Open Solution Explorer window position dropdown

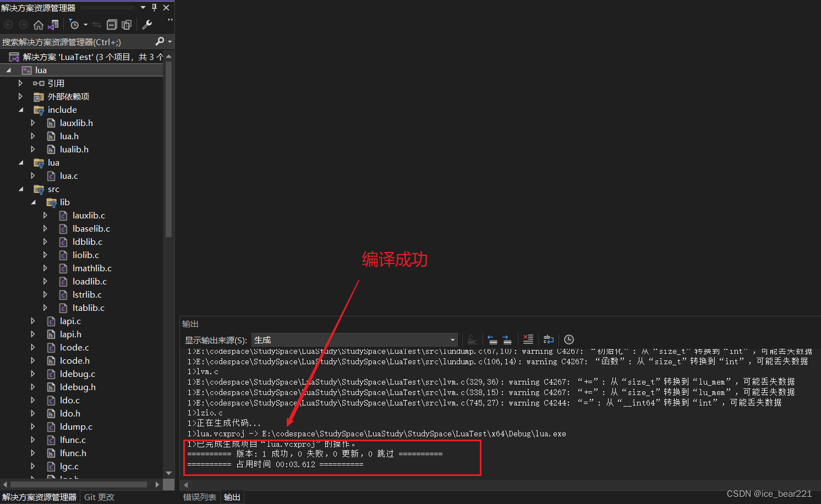click(x=143, y=8)
